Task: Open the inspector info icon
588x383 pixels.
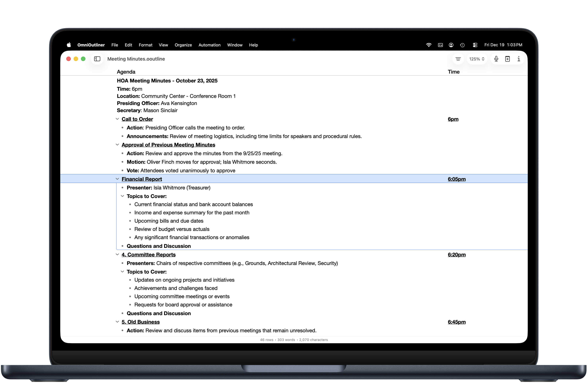Action: tap(519, 59)
